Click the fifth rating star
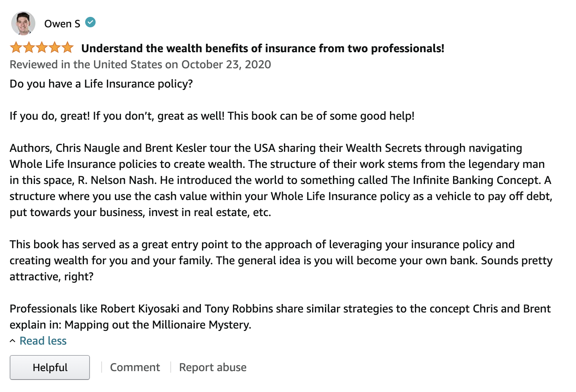 pyautogui.click(x=67, y=48)
